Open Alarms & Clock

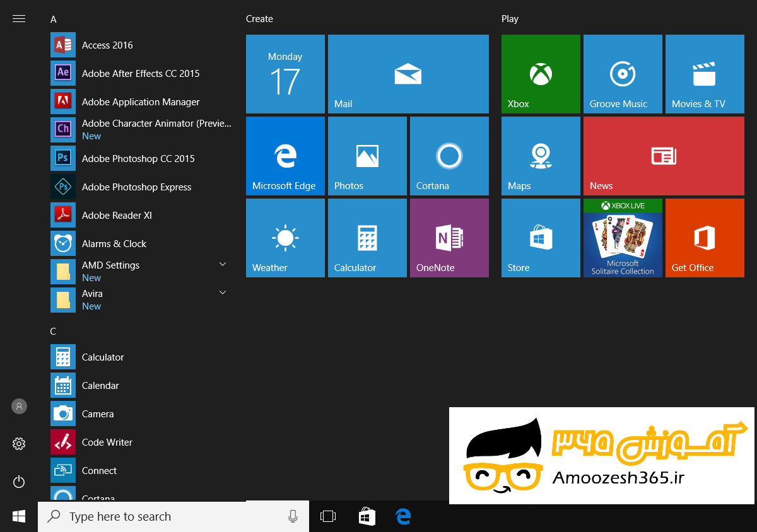click(x=142, y=244)
